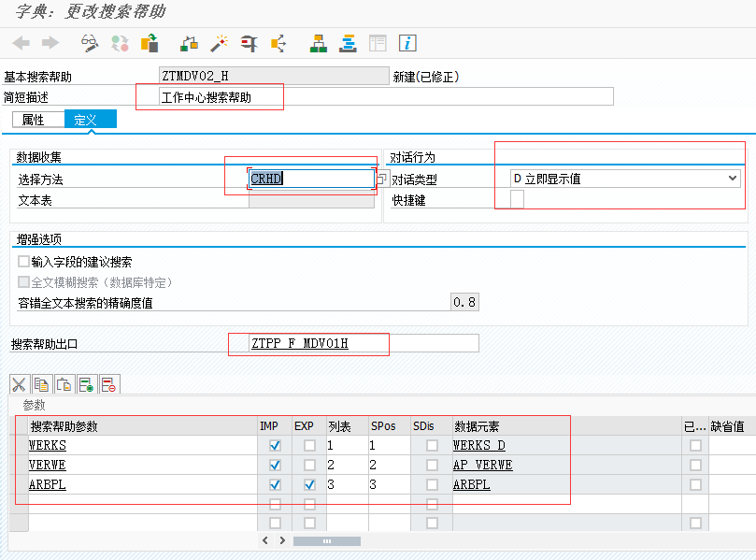Cut the parameter row with the scissors icon
The width and height of the screenshot is (756, 560).
click(x=20, y=384)
